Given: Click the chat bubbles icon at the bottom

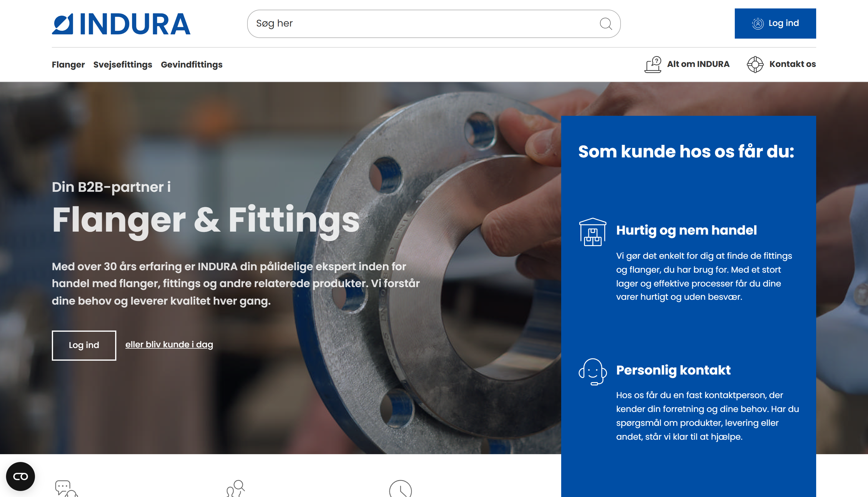Looking at the screenshot, I should [x=66, y=489].
